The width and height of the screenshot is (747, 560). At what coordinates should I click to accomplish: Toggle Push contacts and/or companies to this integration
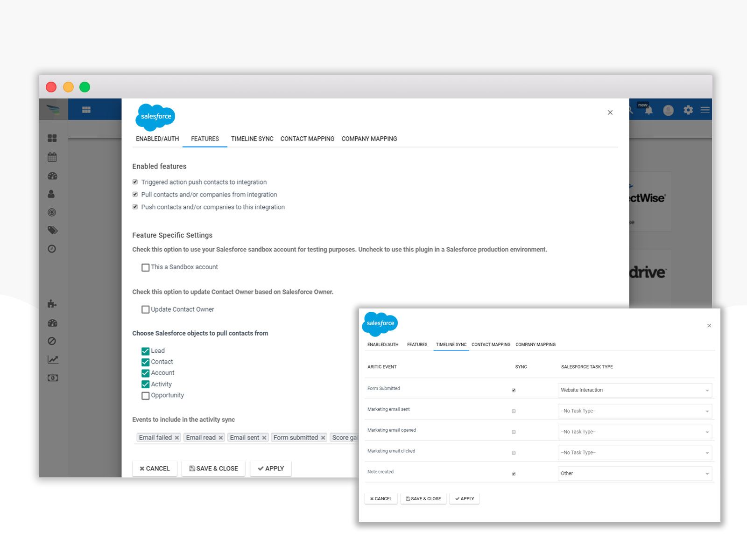click(135, 207)
